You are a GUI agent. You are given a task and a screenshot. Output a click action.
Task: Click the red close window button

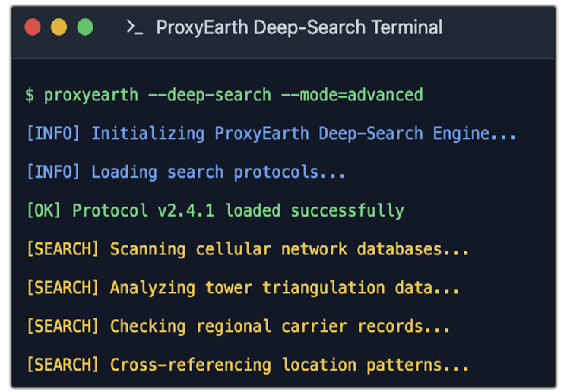pos(33,27)
